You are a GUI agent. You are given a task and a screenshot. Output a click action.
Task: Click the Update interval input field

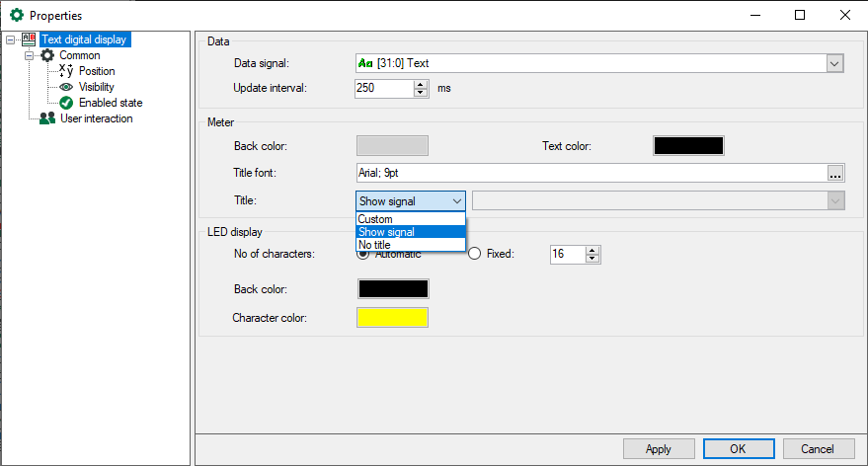(x=383, y=88)
